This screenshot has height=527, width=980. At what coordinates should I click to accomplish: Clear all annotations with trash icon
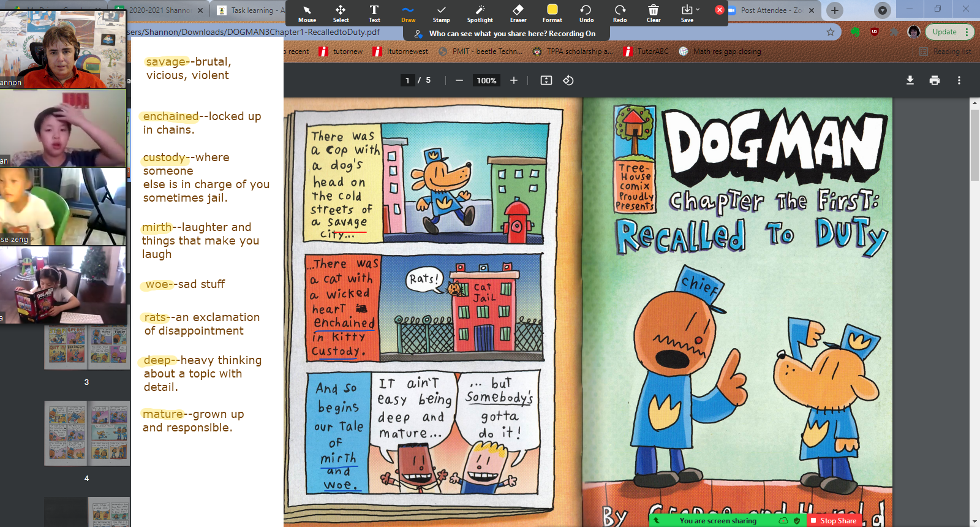click(654, 13)
